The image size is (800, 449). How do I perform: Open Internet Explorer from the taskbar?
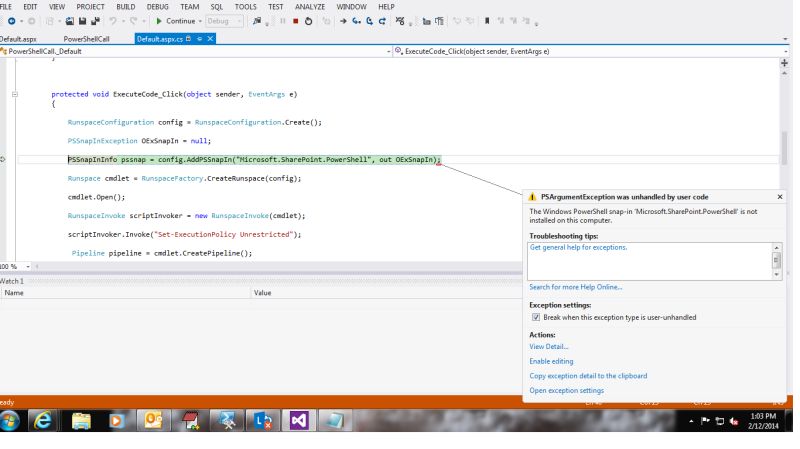(43, 420)
